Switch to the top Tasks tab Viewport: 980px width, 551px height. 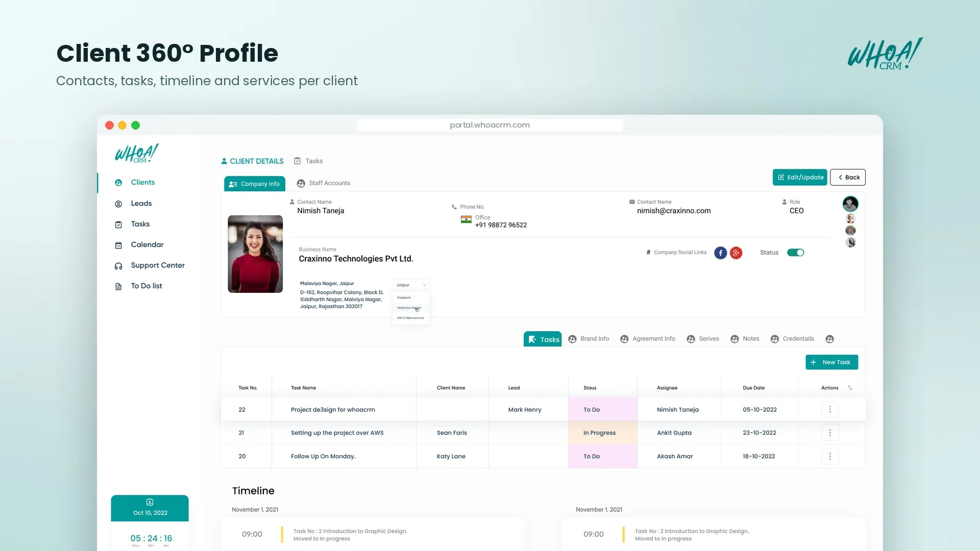[308, 161]
